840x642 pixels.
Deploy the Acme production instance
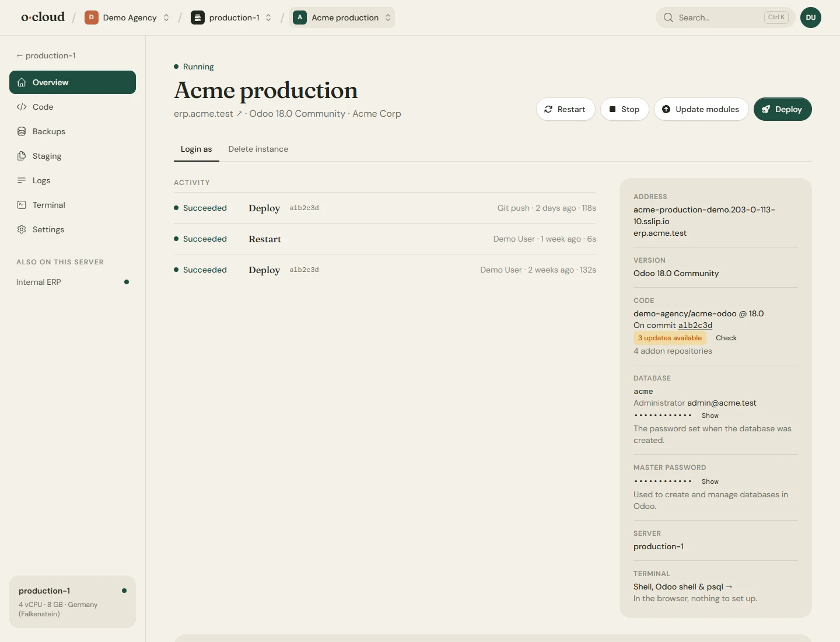[x=782, y=109]
